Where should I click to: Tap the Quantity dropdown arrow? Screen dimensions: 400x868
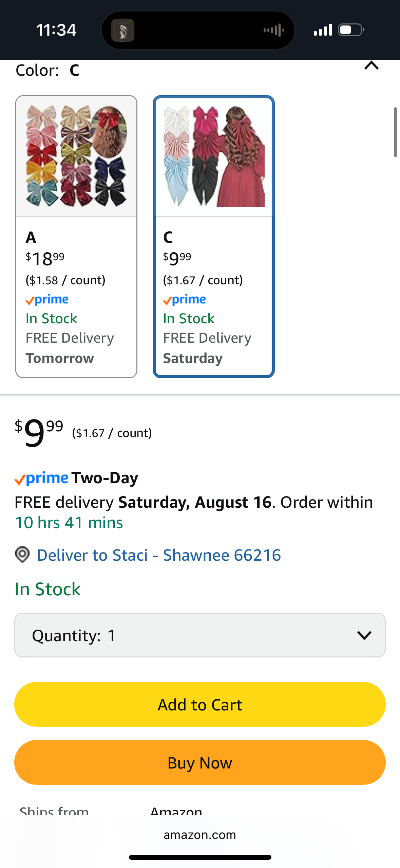pos(364,635)
